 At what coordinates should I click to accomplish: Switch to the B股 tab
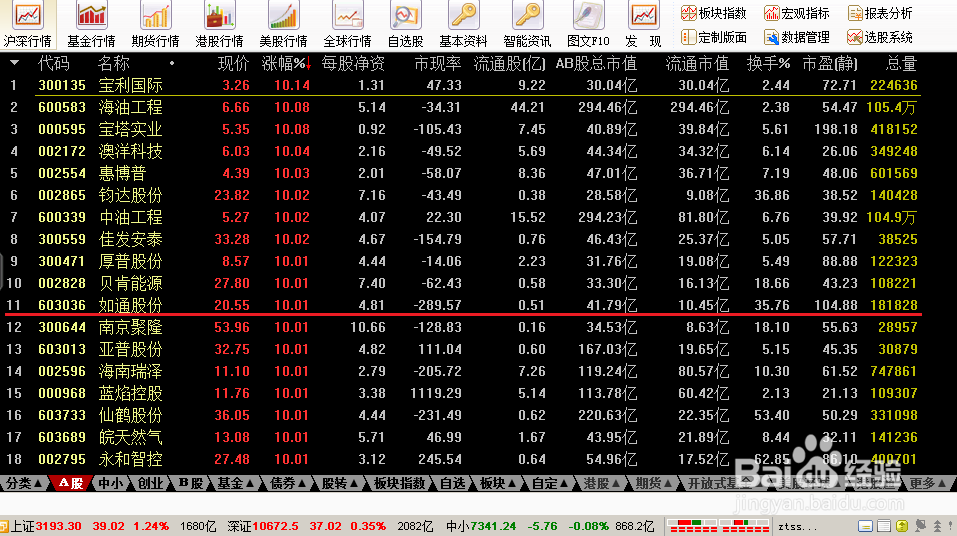tap(190, 483)
